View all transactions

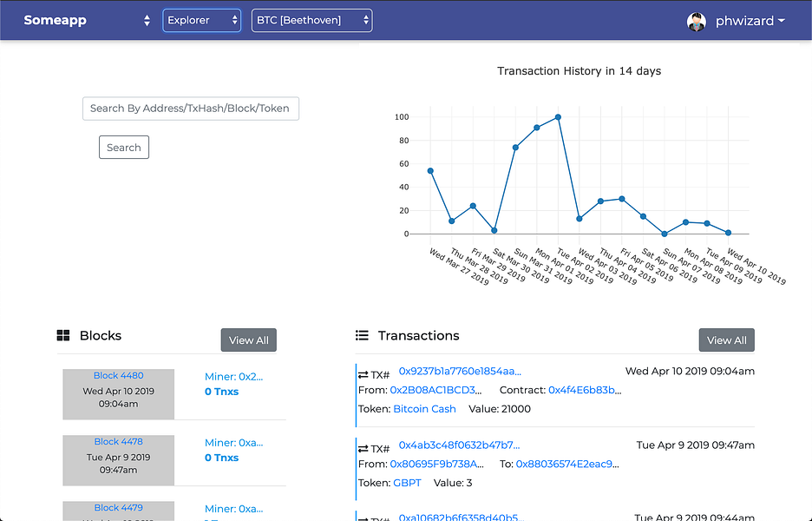[726, 340]
